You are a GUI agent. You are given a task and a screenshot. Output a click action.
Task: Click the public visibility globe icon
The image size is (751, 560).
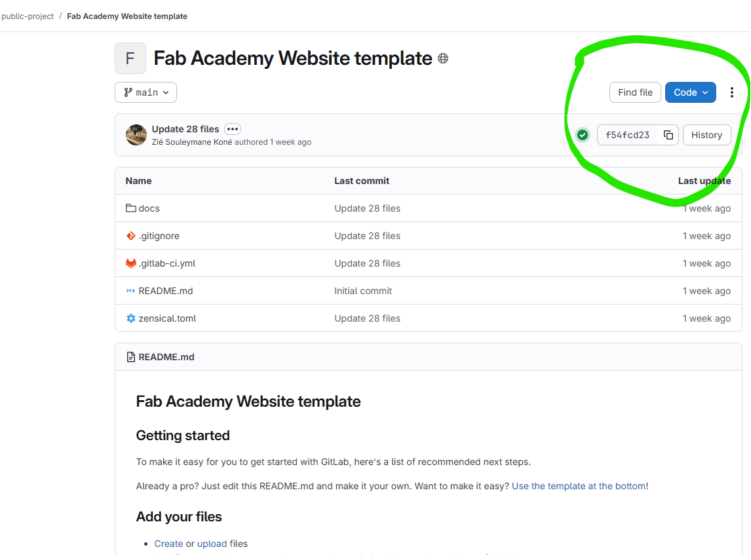(x=443, y=58)
